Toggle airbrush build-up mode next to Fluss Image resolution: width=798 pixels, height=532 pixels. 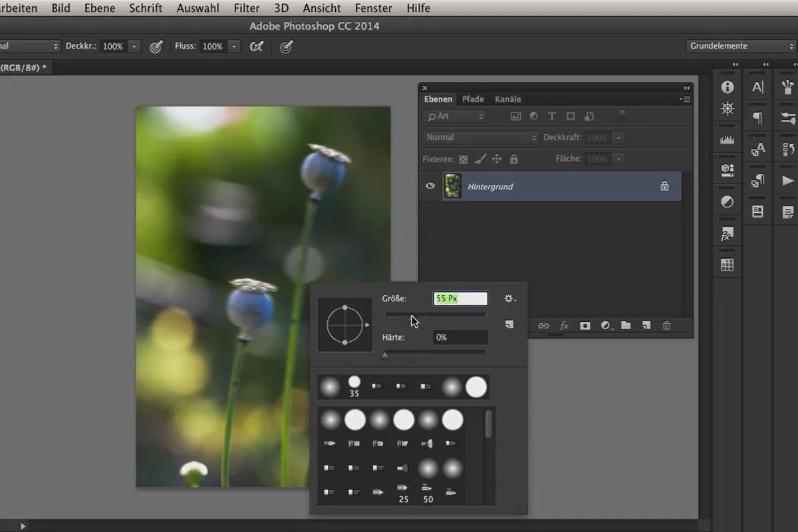[256, 47]
